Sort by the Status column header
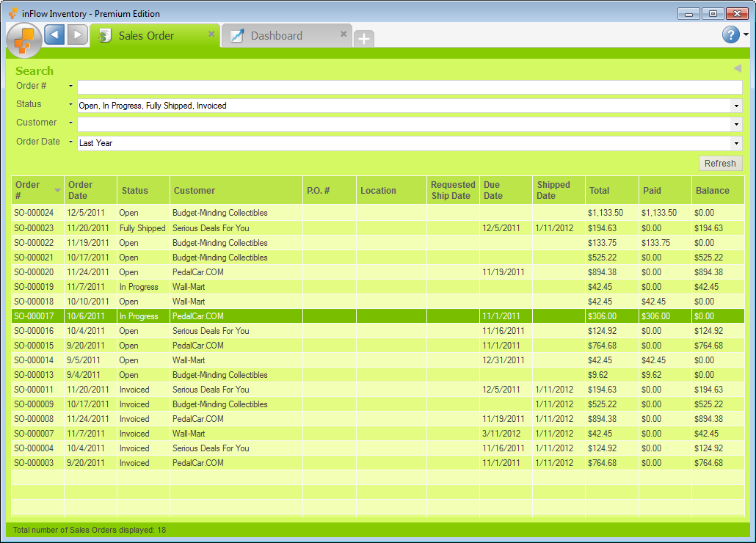 [x=143, y=190]
